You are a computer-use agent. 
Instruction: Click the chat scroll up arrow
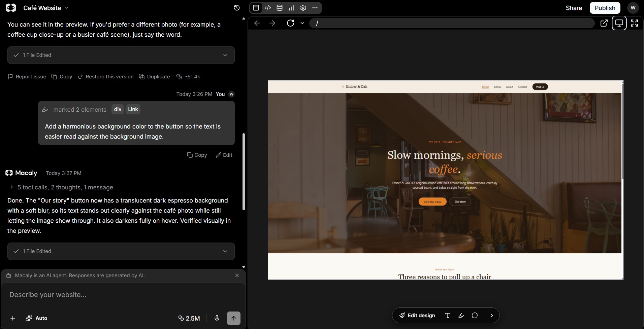244,19
